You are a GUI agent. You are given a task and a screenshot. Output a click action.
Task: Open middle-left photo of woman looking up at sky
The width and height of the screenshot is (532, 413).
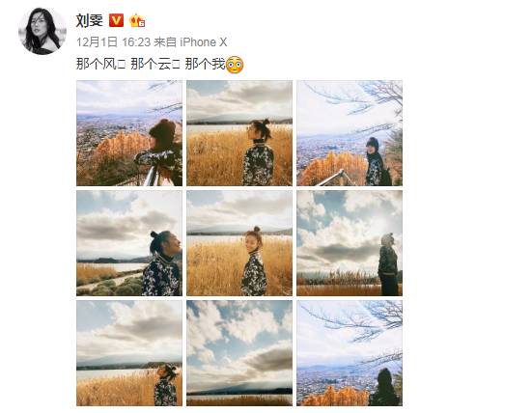click(x=129, y=243)
